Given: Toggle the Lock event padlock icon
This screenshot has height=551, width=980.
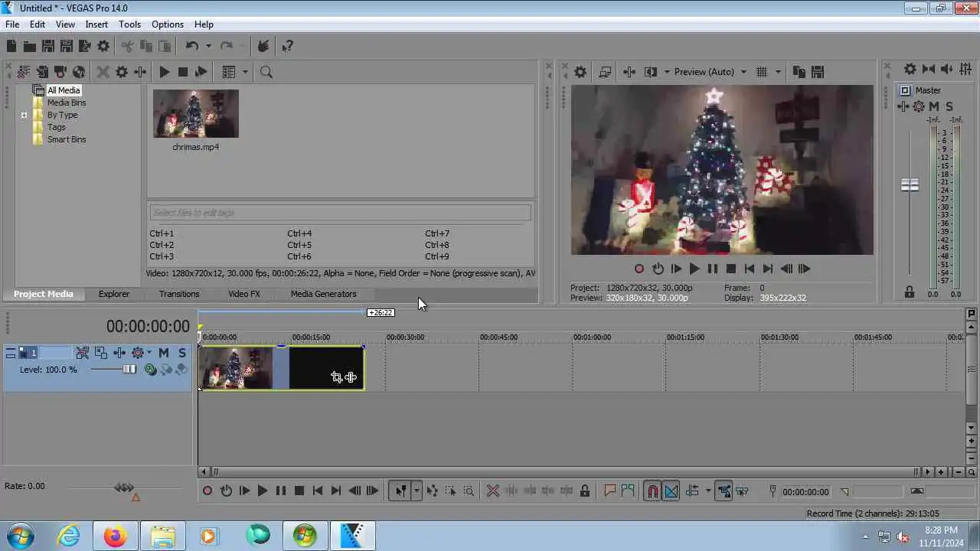Looking at the screenshot, I should click(x=585, y=491).
